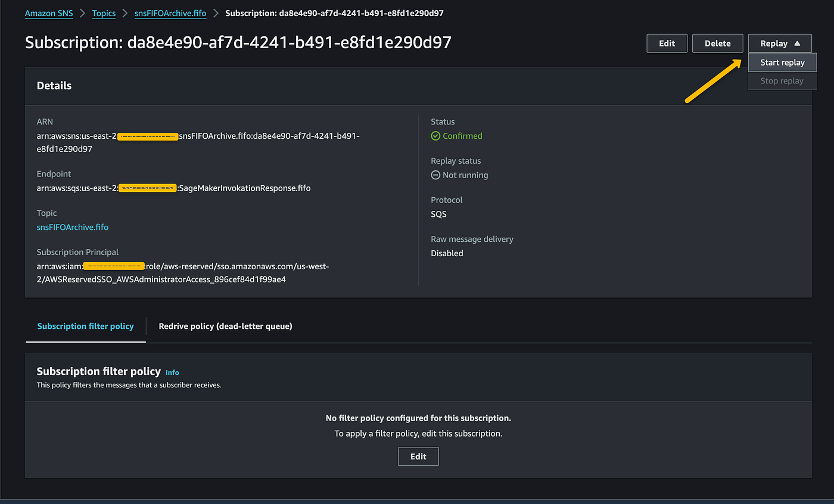The width and height of the screenshot is (834, 504).
Task: Open snsFIFOArchive.fifo in the breadcrumb trail
Action: pos(170,13)
